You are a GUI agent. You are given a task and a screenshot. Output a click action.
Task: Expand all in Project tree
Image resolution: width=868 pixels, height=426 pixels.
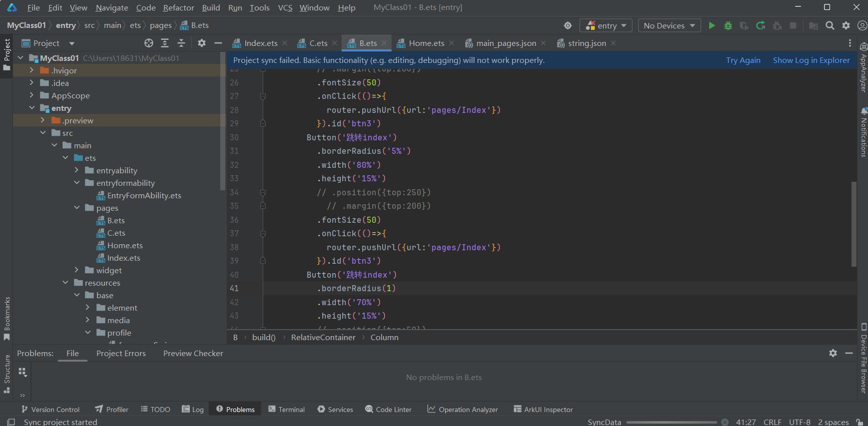coord(165,43)
